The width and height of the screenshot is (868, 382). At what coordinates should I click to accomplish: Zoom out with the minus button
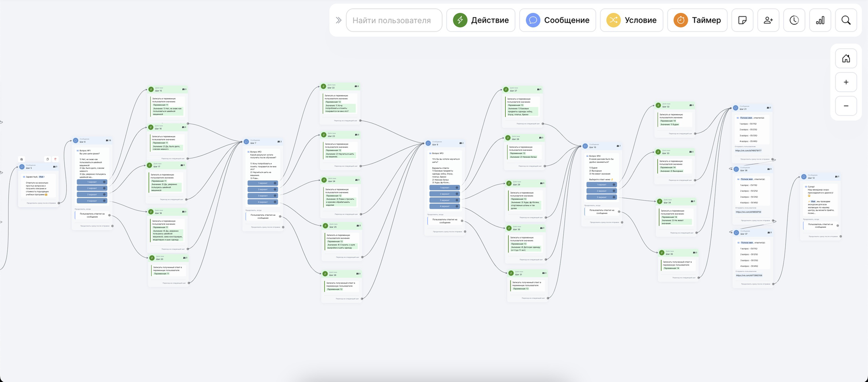tap(846, 106)
